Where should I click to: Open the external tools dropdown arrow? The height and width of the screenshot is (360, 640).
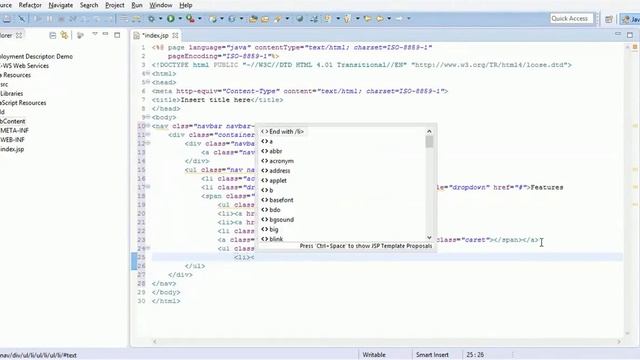pos(200,19)
